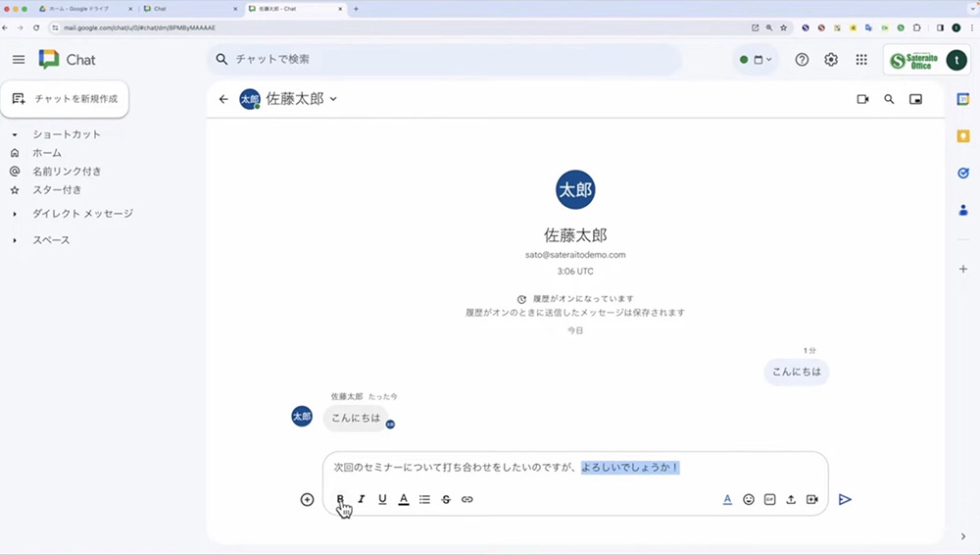980x555 pixels.
Task: Send the message
Action: point(845,499)
